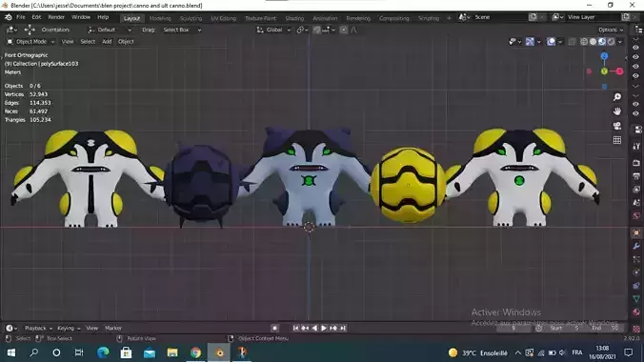Click the add workspace plus icon
The width and height of the screenshot is (644, 362).
pos(449,18)
